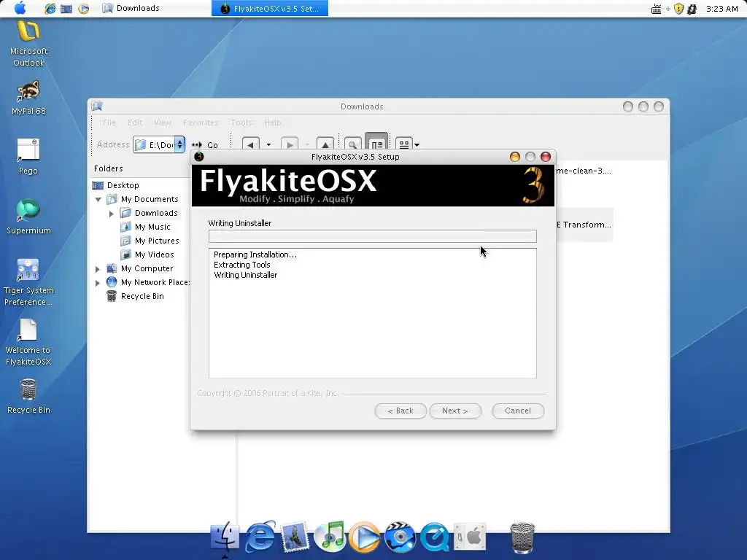Screen dimensions: 747x560
Task: Open the movie clapper dock icon
Action: point(400,537)
